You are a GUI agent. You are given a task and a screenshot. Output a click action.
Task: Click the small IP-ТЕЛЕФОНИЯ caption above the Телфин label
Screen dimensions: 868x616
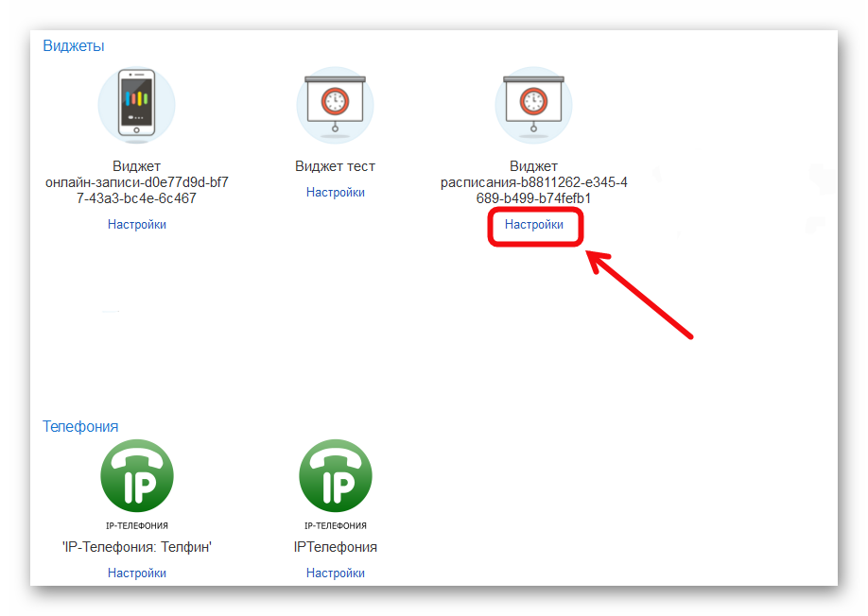coord(137,525)
